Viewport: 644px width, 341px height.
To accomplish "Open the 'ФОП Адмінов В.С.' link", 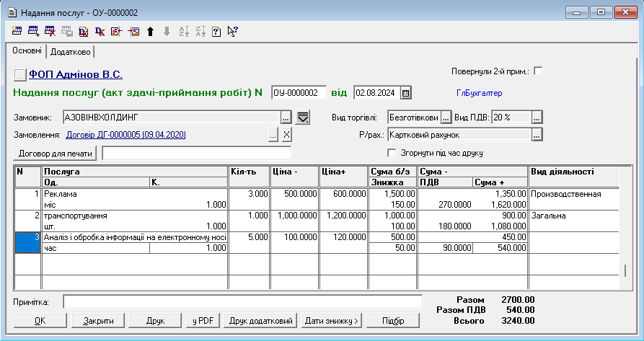I will click(76, 74).
